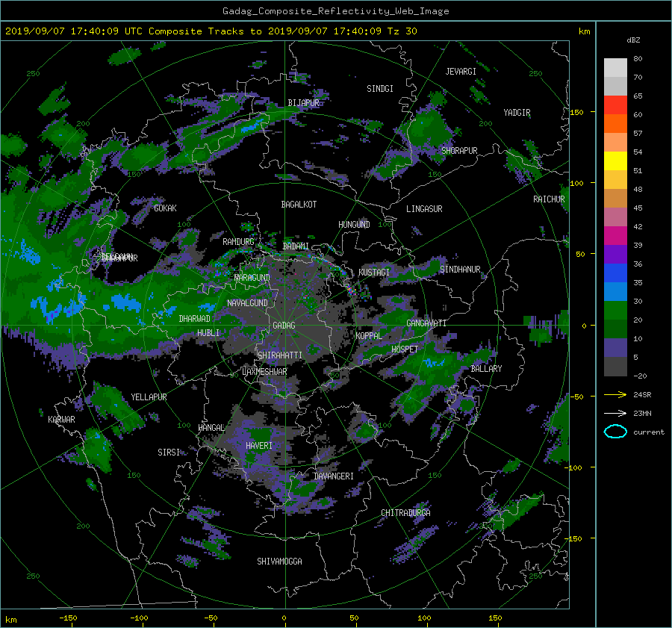The height and width of the screenshot is (628, 672).
Task: Click the NAVALGUND city label
Action: point(247,303)
